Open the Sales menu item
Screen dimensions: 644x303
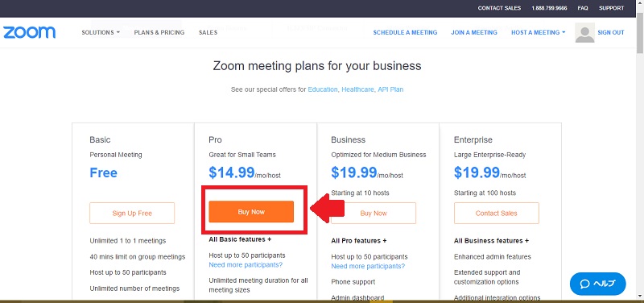point(208,32)
